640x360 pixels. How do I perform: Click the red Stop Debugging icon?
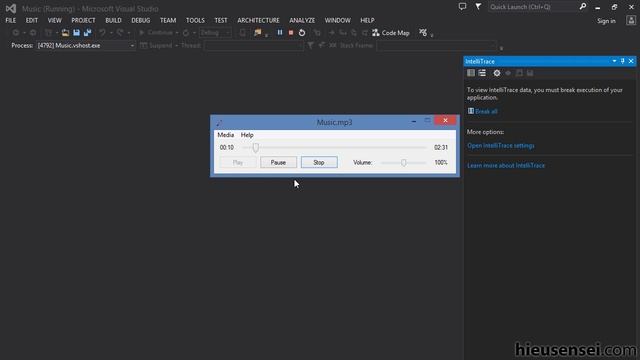pos(291,33)
